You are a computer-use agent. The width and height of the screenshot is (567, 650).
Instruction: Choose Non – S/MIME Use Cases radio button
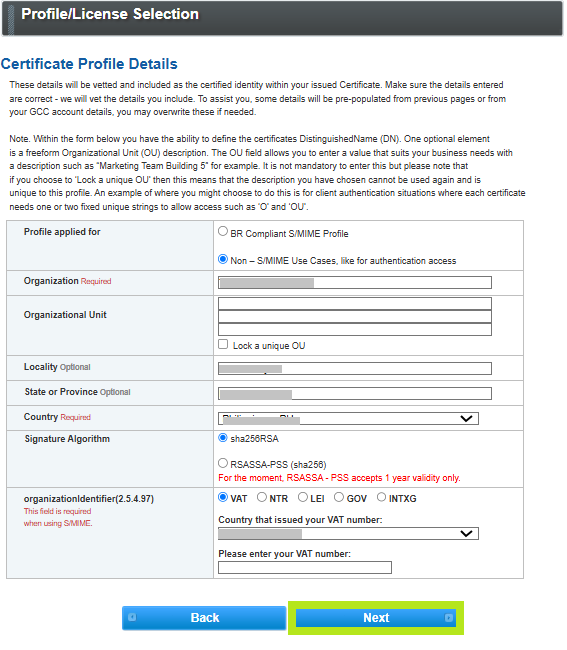click(x=223, y=260)
